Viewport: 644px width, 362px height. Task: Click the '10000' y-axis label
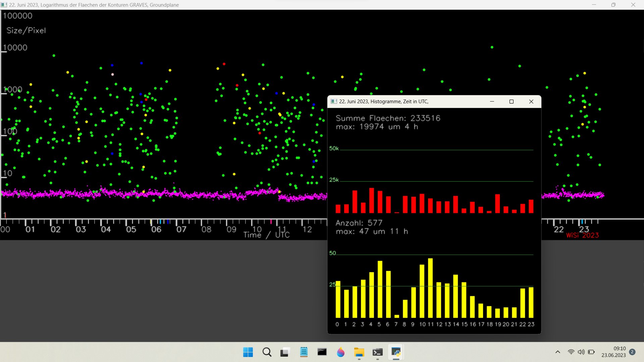(x=15, y=48)
